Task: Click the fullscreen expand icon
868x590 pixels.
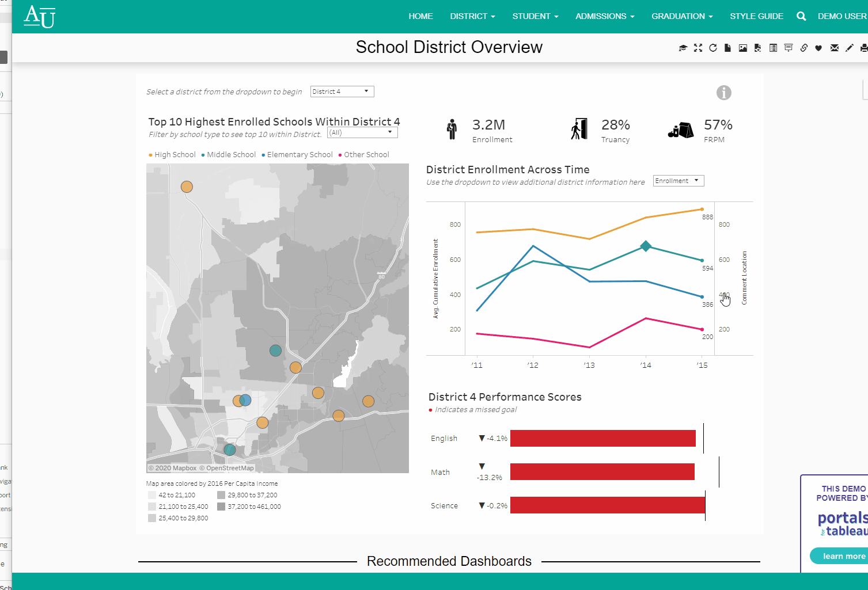Action: (x=698, y=48)
